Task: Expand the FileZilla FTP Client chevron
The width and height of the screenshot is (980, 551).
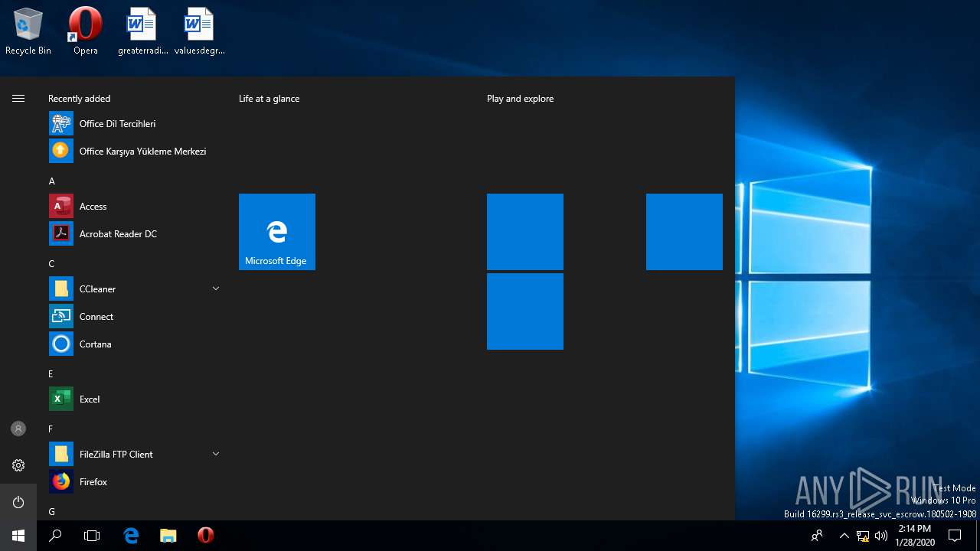Action: click(x=216, y=454)
